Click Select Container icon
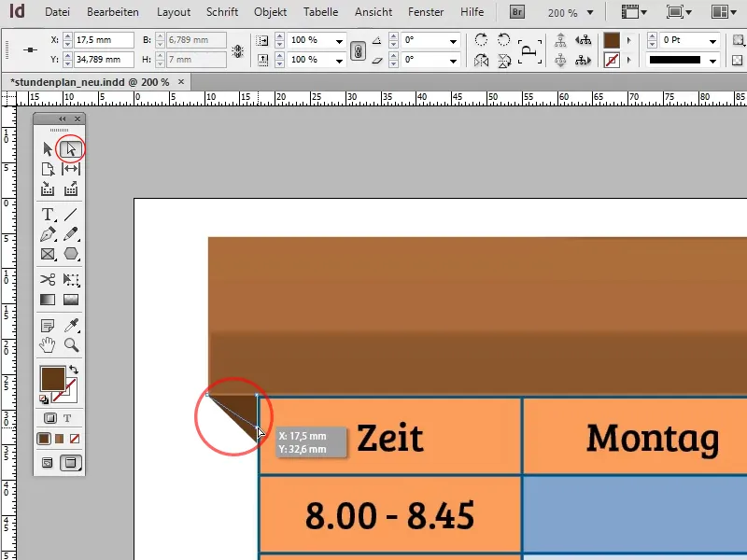This screenshot has height=560, width=747. point(560,40)
